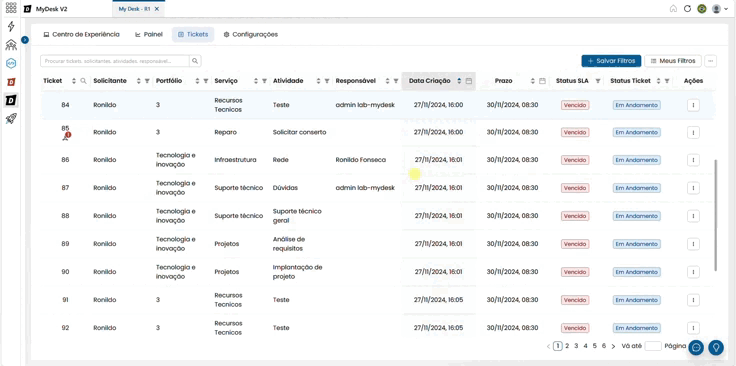Switch to the My Desk - R1 tab

[x=134, y=9]
